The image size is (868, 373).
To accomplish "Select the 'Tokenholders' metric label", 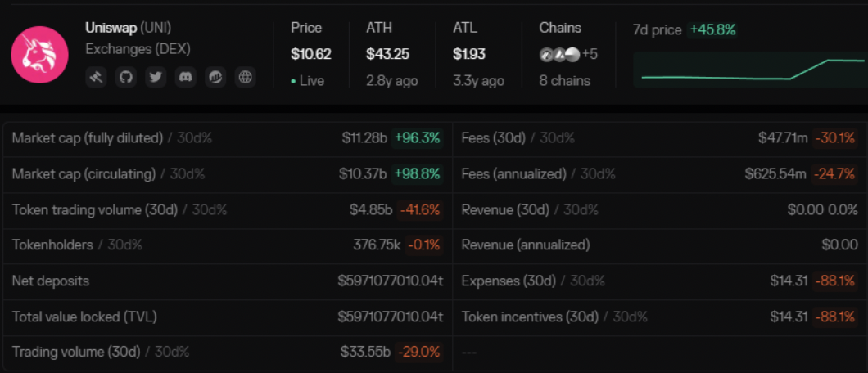I will [x=52, y=245].
